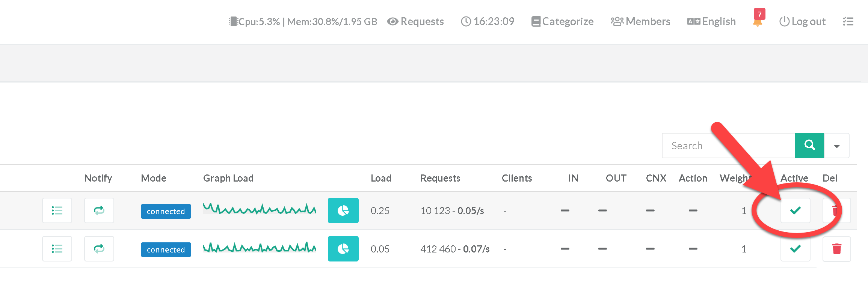Click Log out
Screen dimensions: 868x302
pyautogui.click(x=802, y=21)
